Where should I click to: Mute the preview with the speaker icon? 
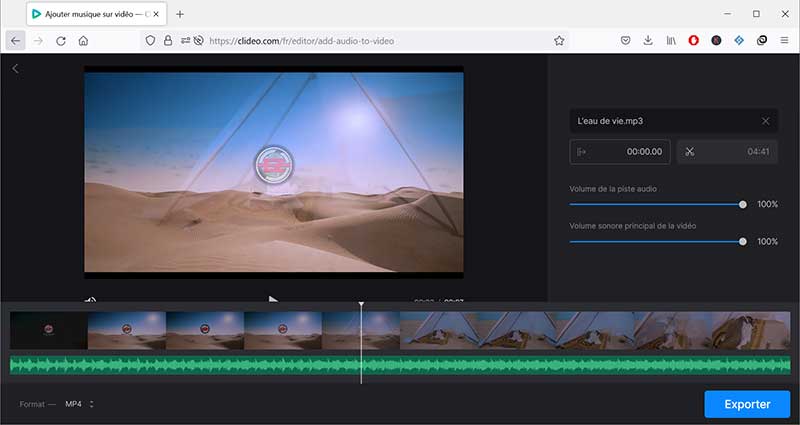(90, 299)
